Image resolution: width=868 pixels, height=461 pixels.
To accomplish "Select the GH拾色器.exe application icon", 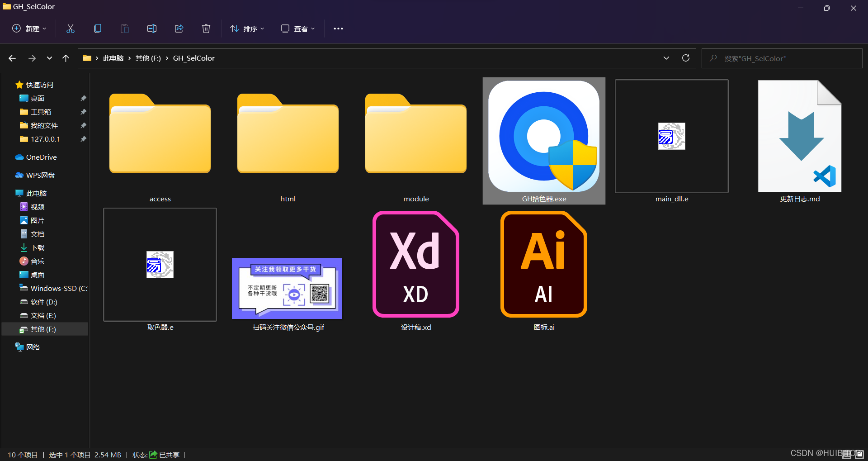I will pos(544,141).
